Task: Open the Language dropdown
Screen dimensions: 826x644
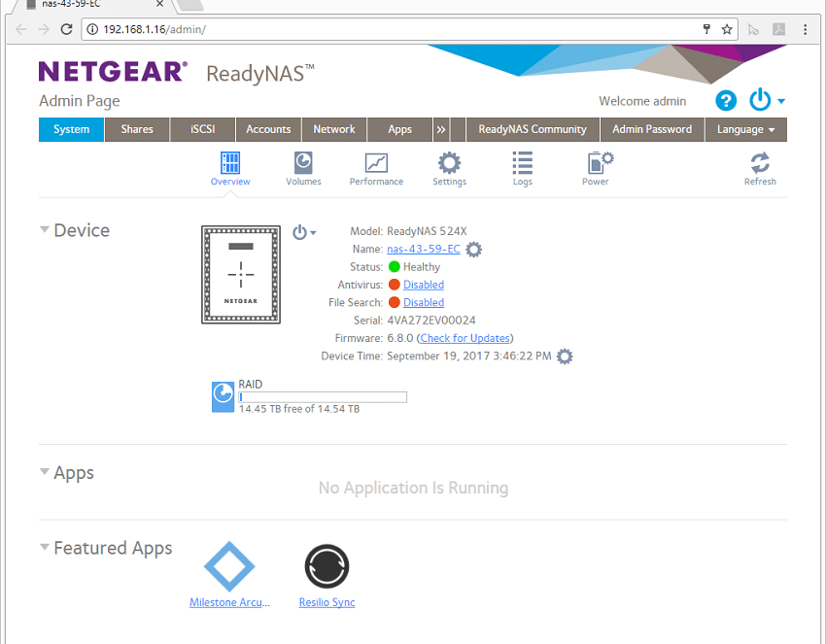Action: coord(745,129)
